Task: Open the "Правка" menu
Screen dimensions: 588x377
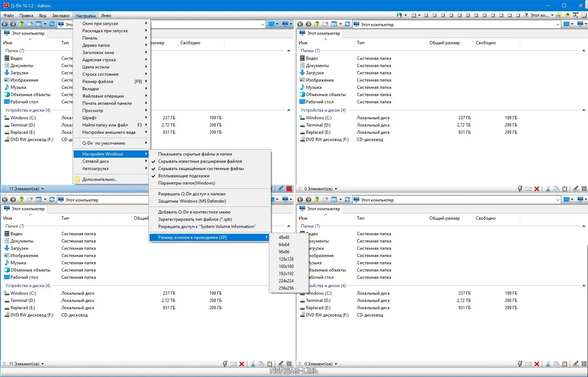Action: tap(26, 16)
